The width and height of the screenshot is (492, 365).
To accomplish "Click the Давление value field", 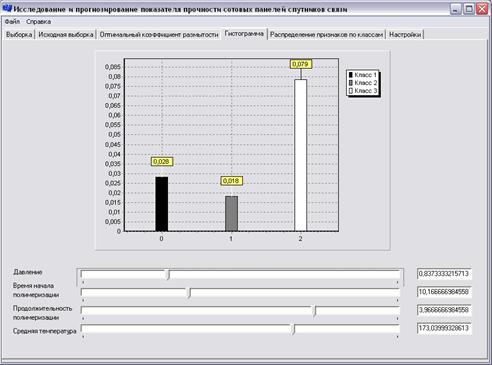I will coord(444,274).
